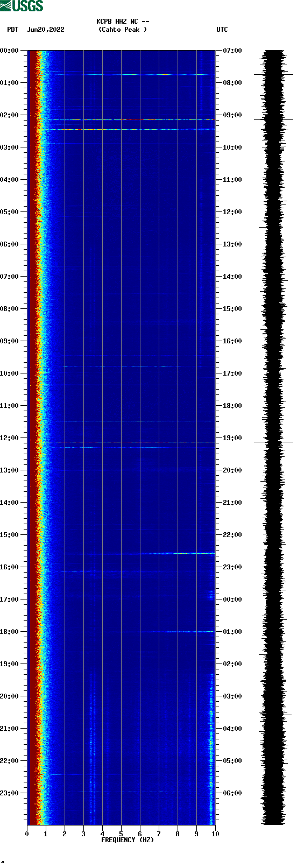Click the 09:00 UTC time label
The width and height of the screenshot is (297, 868).
(x=232, y=115)
